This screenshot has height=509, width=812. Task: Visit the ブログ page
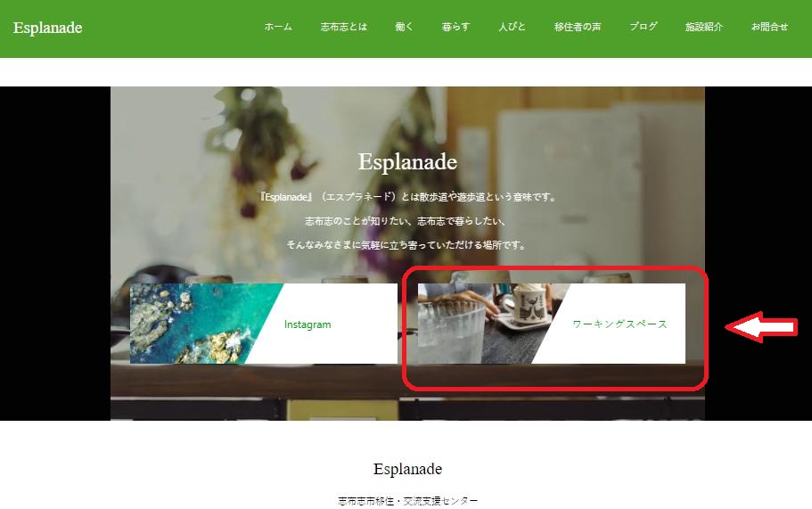coord(644,27)
